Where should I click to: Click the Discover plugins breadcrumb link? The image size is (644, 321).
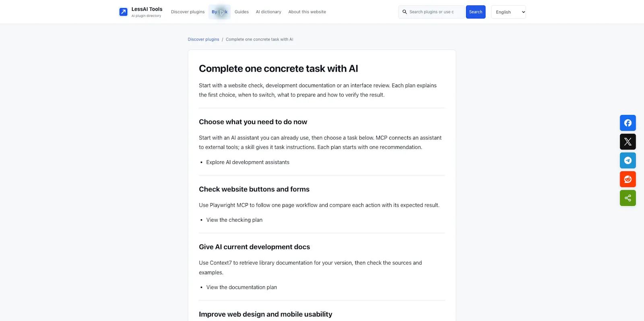203,39
